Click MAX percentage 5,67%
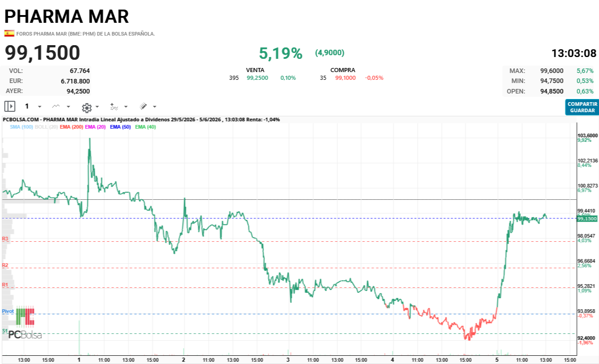Viewport: 599px width, 364px height. (585, 71)
